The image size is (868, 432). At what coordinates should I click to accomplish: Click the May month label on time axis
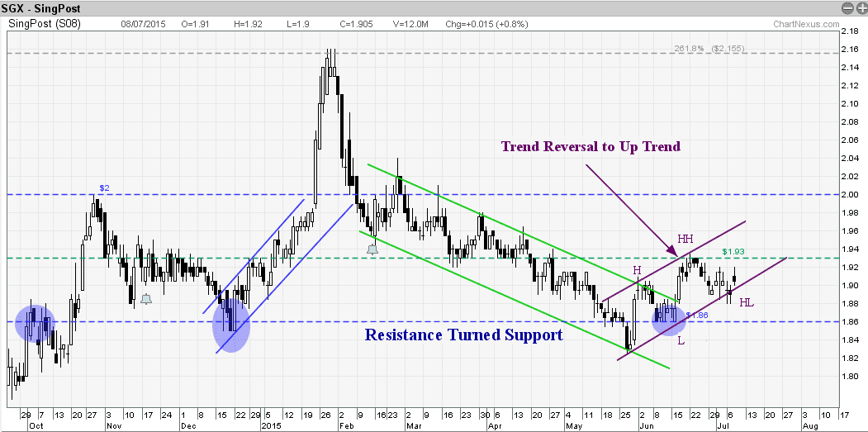[573, 426]
